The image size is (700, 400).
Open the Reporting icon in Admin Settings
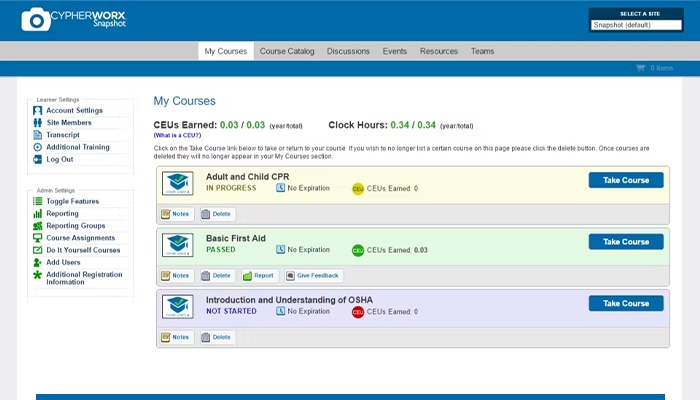click(x=38, y=213)
